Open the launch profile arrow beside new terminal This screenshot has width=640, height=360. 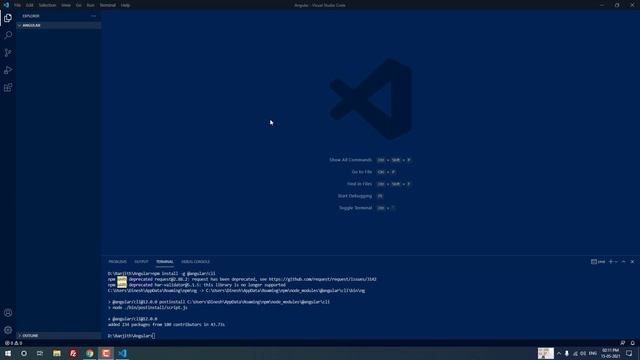click(x=616, y=262)
